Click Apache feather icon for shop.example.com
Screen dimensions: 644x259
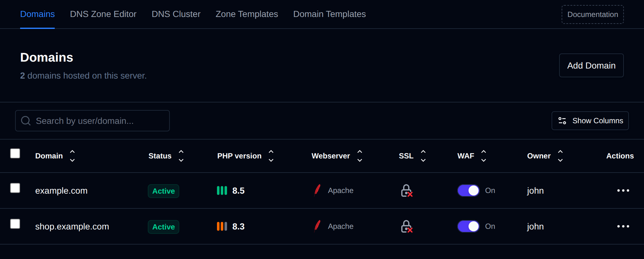318,226
